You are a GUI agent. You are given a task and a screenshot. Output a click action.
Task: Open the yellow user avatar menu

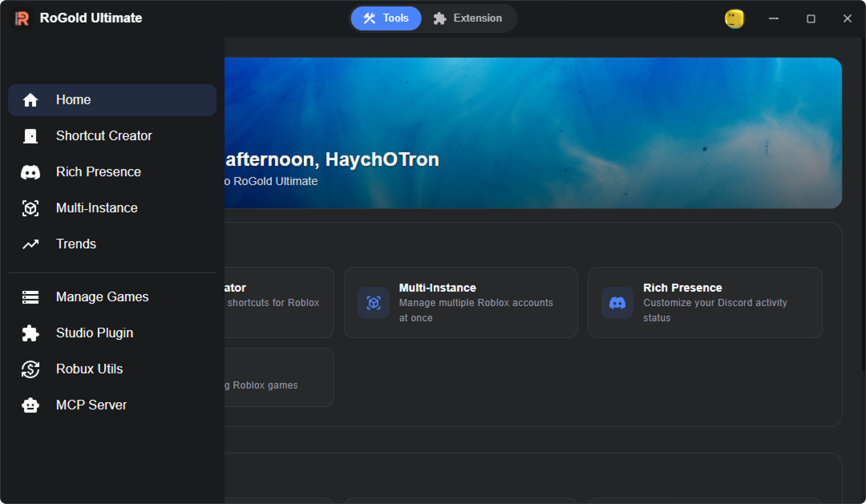tap(734, 19)
